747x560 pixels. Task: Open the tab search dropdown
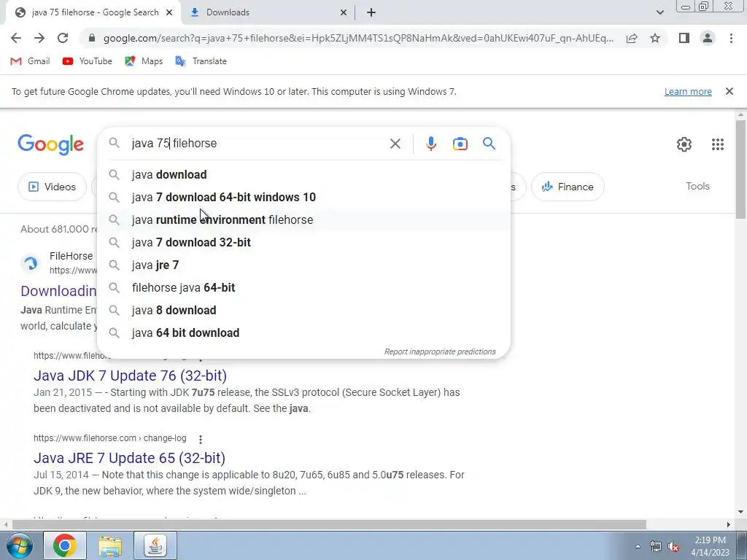(659, 12)
